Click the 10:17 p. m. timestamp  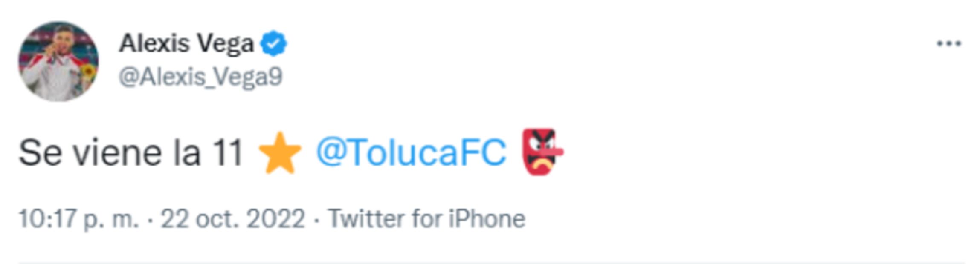pyautogui.click(x=78, y=219)
